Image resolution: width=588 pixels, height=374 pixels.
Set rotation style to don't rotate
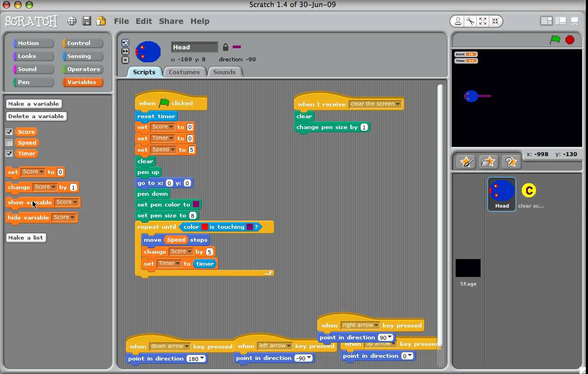(x=125, y=60)
